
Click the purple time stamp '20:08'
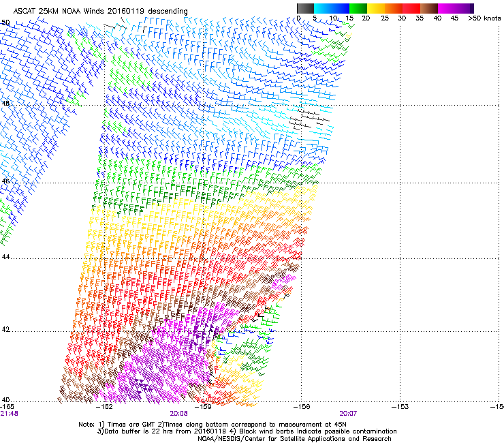[x=178, y=414]
